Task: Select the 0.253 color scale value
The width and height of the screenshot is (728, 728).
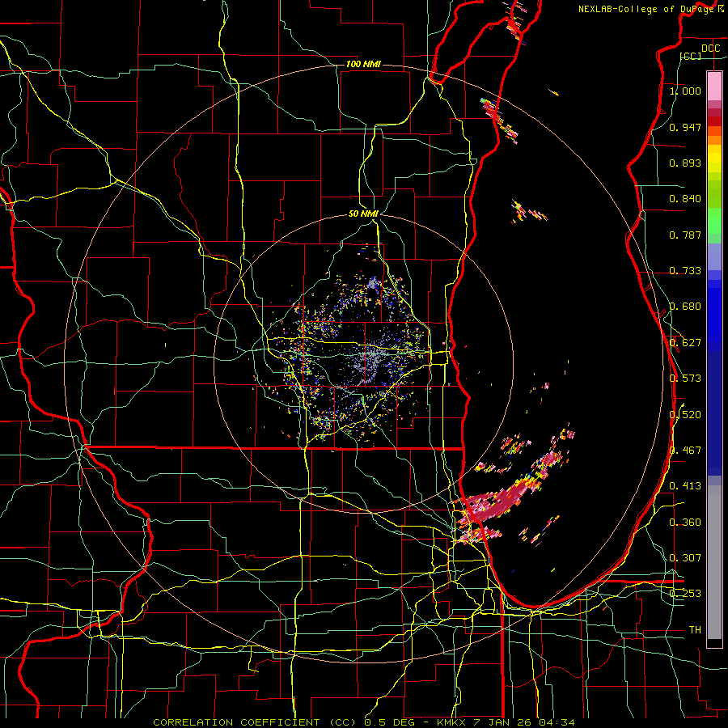Action: click(x=685, y=594)
